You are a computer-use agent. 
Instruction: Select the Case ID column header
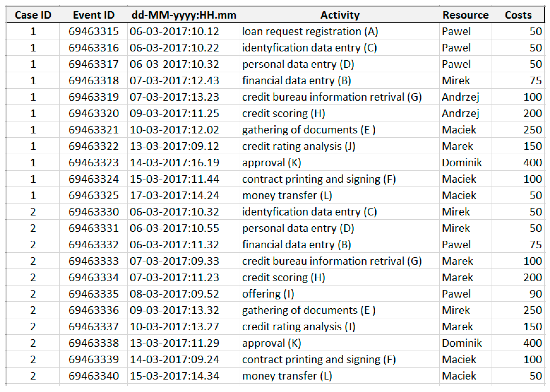[33, 15]
